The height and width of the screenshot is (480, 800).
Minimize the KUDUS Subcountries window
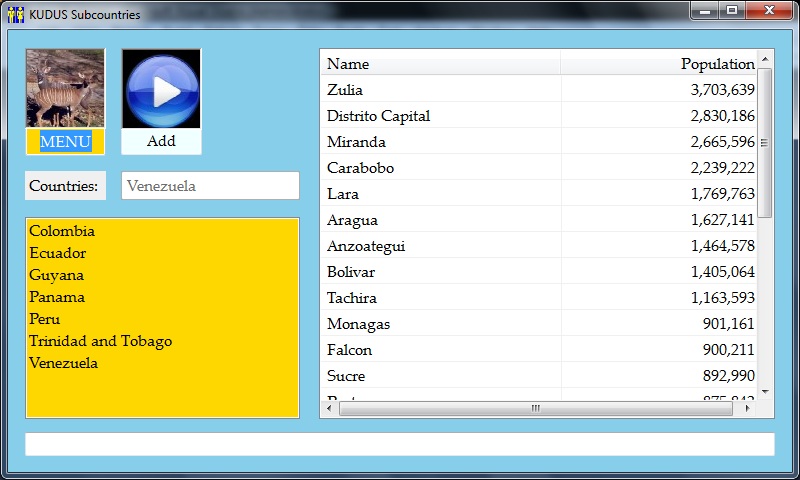click(705, 11)
